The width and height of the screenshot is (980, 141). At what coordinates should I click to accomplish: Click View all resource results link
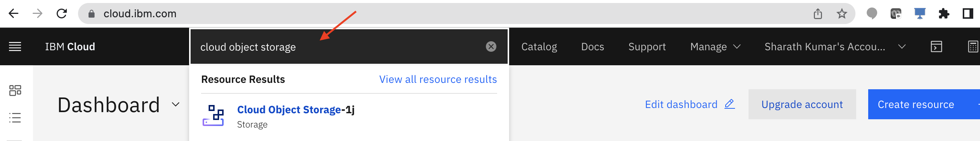click(438, 79)
